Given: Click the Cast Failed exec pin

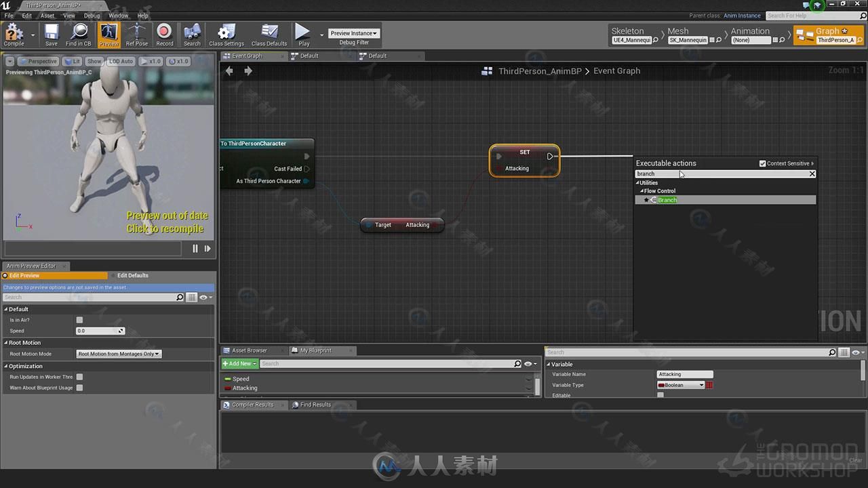Looking at the screenshot, I should point(307,169).
